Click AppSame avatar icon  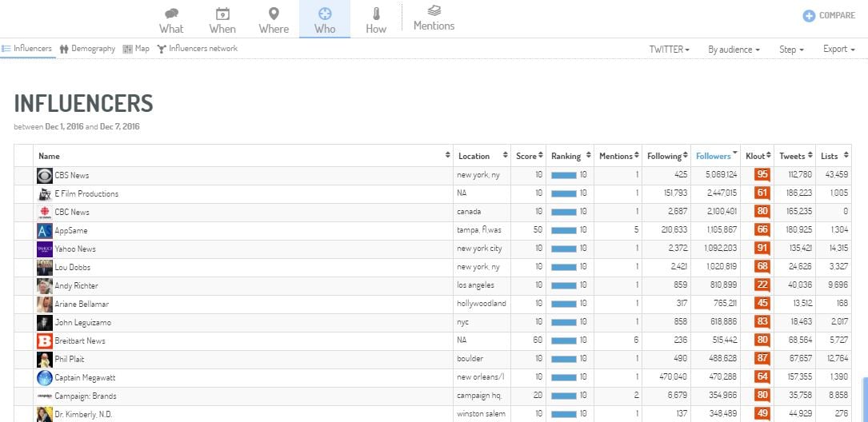click(x=44, y=231)
